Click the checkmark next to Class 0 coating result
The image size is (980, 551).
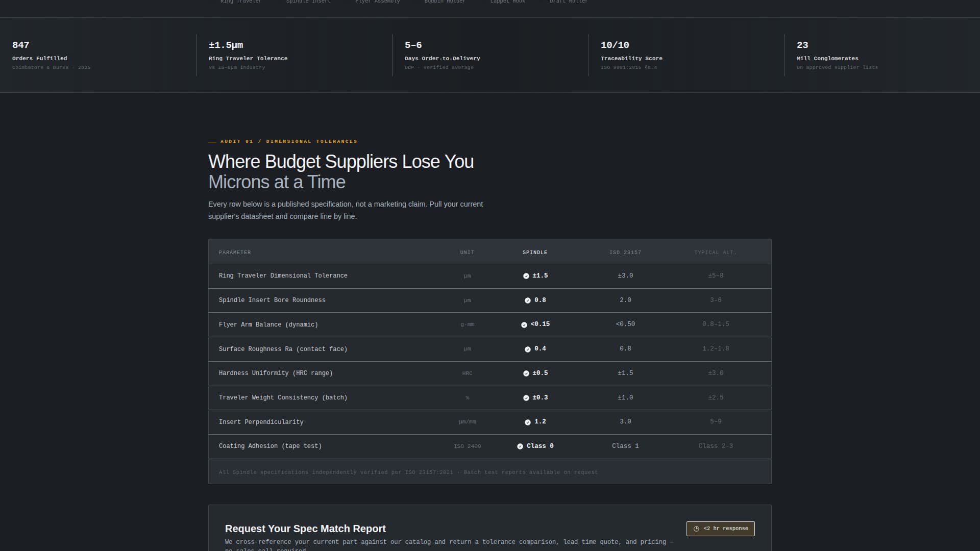coord(521,446)
